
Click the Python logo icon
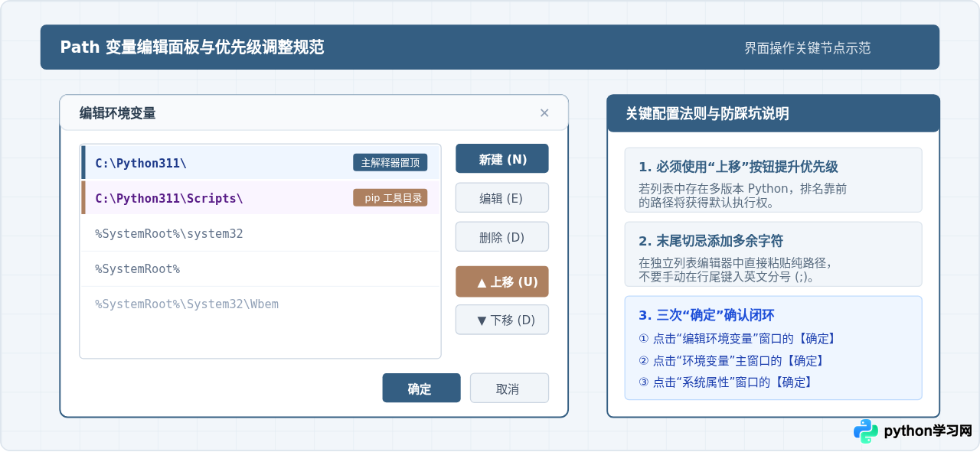(866, 431)
